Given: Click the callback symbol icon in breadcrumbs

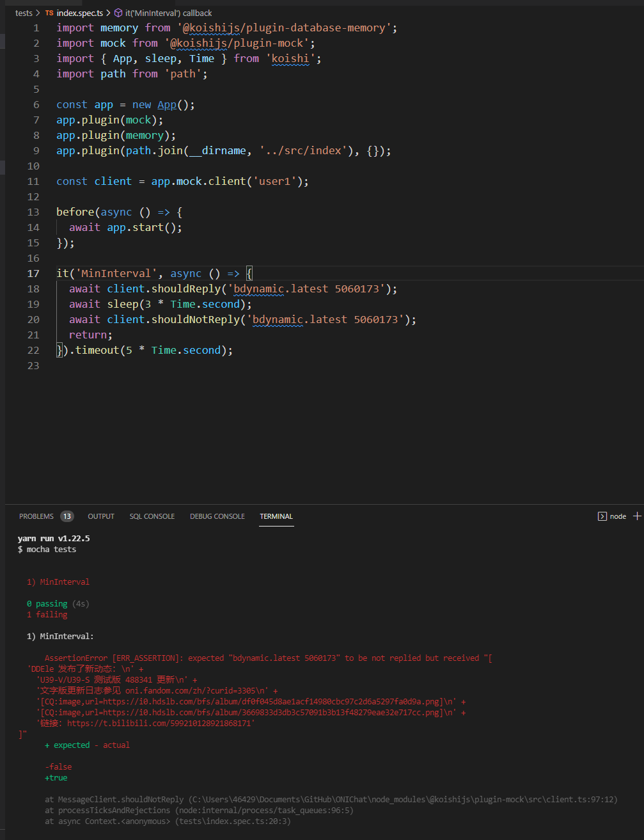Looking at the screenshot, I should tap(118, 13).
